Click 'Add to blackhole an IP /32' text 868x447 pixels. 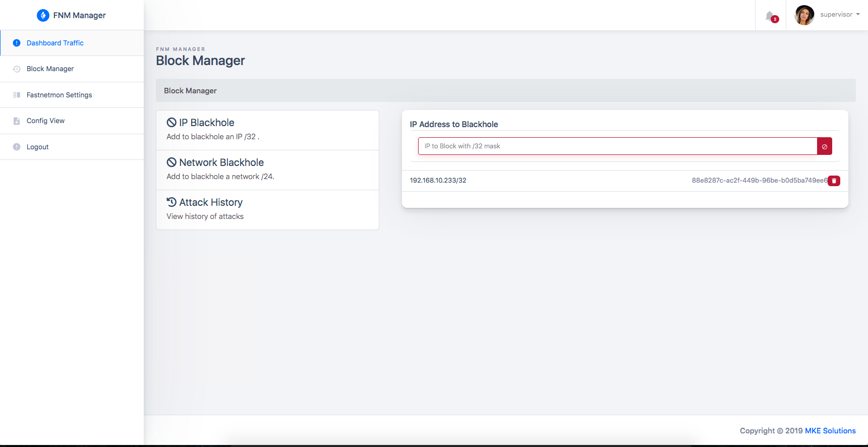pos(213,137)
